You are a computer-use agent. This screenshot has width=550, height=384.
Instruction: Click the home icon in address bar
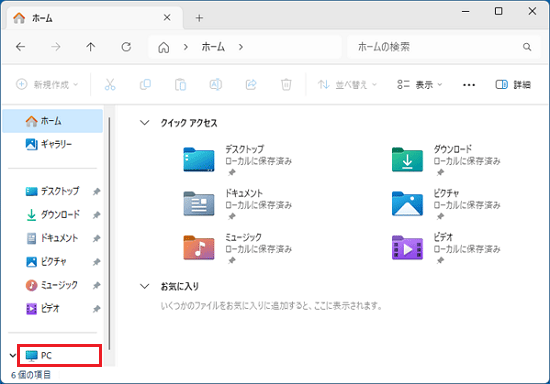163,47
